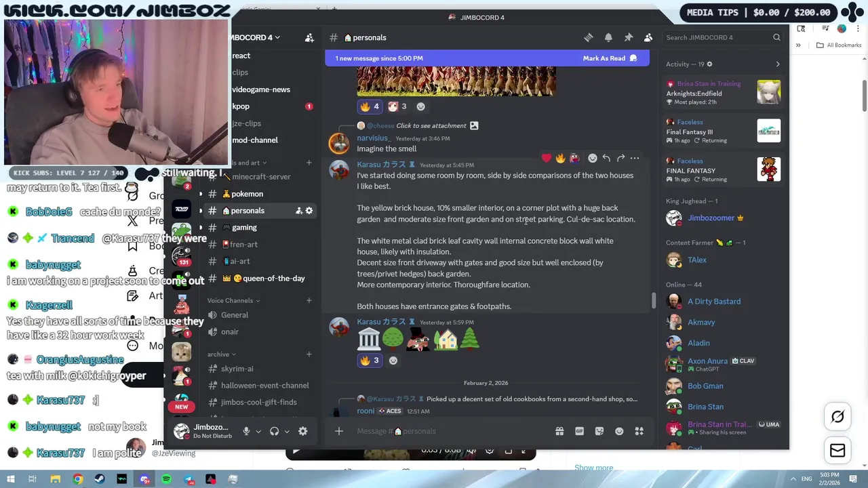The height and width of the screenshot is (488, 868).
Task: Open narvislus_ username profile
Action: tap(374, 138)
